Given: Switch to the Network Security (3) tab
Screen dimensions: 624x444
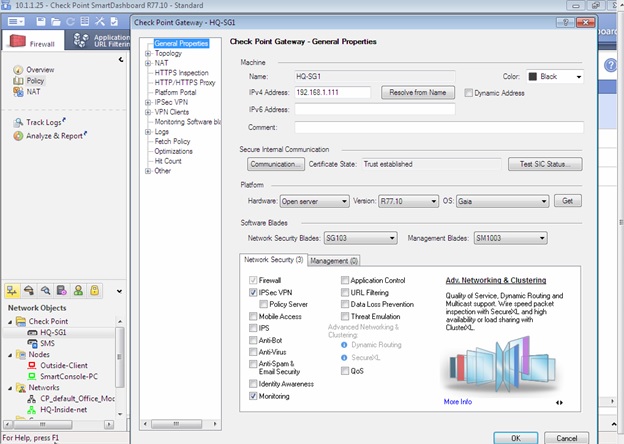Looking at the screenshot, I should point(273,259).
